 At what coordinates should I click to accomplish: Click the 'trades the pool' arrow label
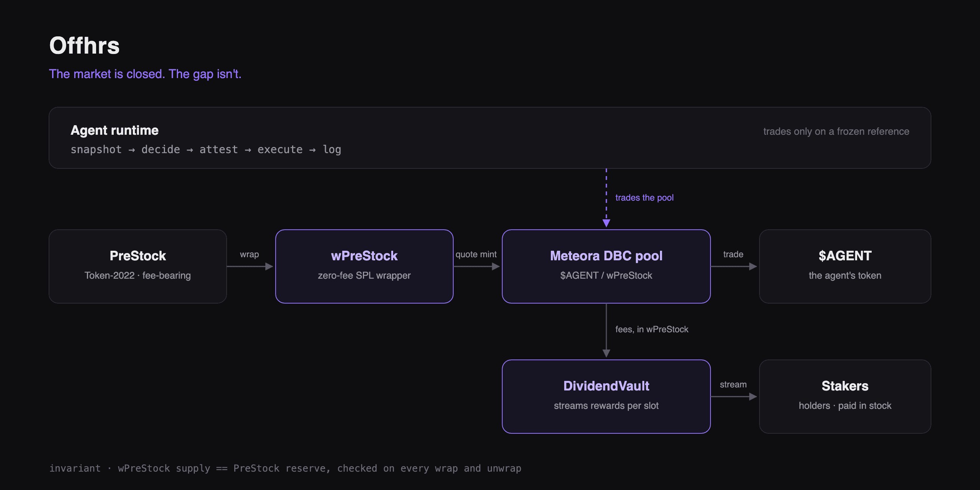[x=644, y=198]
